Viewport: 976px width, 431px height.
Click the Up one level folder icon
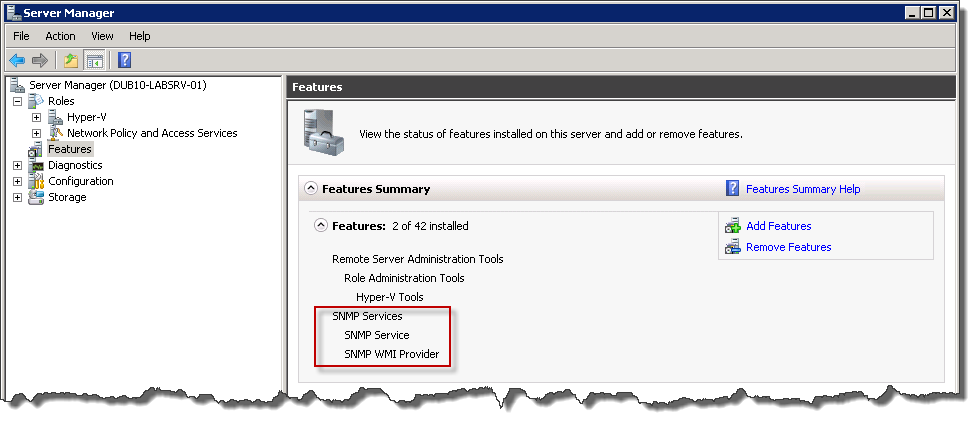pyautogui.click(x=71, y=60)
